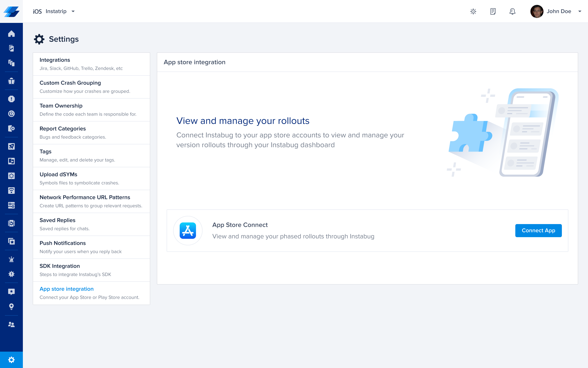The width and height of the screenshot is (588, 368).
Task: Open the documentation notes icon in header
Action: (493, 11)
